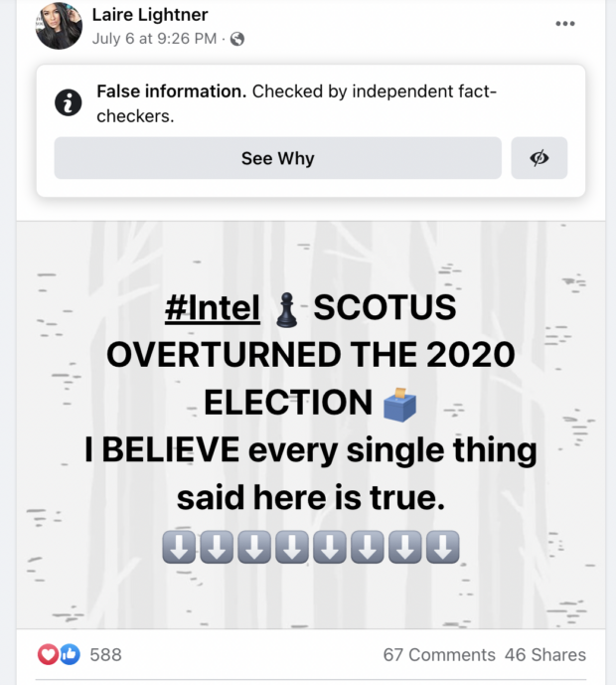Click the "SCOTUS OVERTURNED THE 2020" post text
The image size is (616, 685).
tap(308, 356)
